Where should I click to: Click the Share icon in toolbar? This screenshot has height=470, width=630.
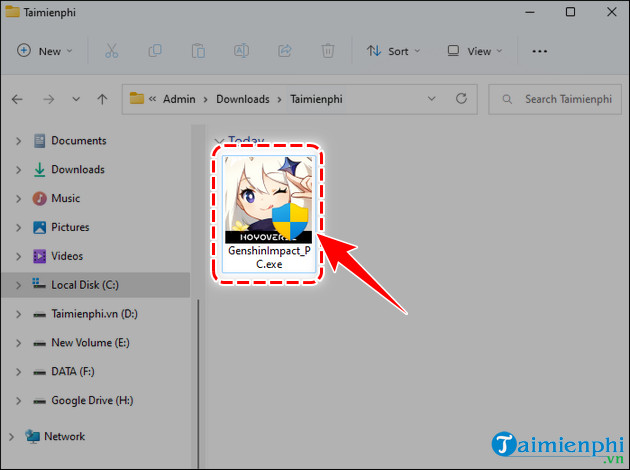[x=284, y=51]
